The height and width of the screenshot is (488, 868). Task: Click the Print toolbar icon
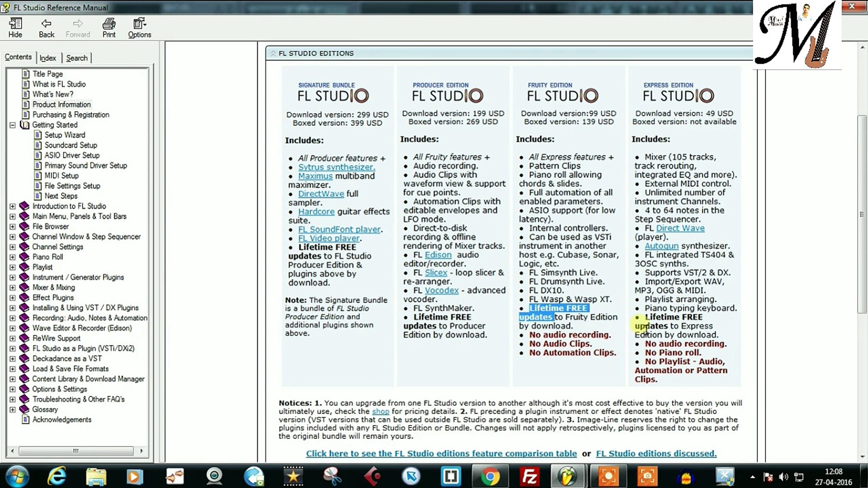(x=108, y=28)
